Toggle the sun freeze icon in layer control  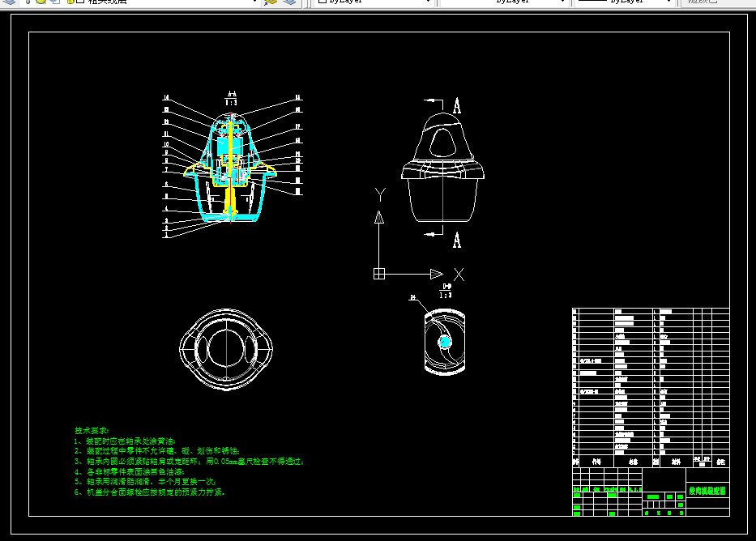41,2
